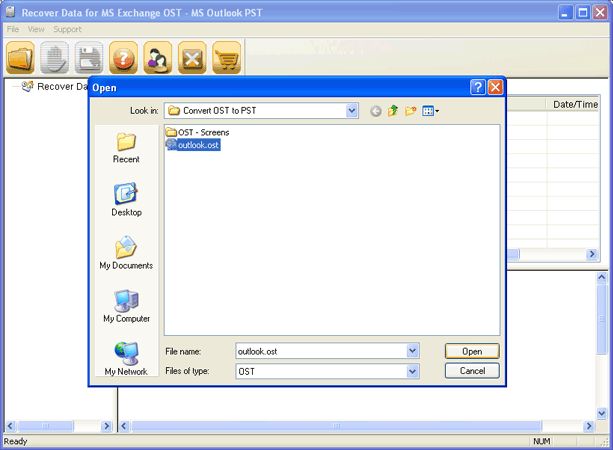The image size is (613, 450).
Task: Click the File name input field
Action: [321, 351]
